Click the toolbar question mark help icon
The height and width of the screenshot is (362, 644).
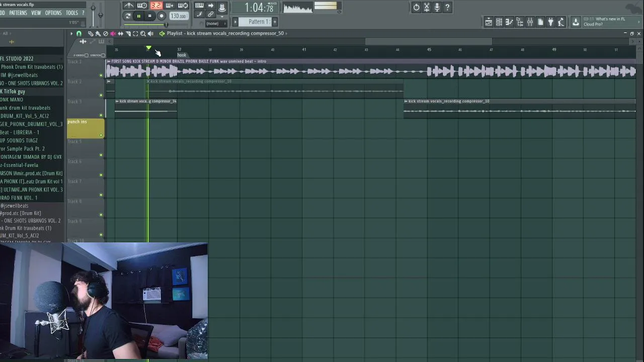click(447, 7)
